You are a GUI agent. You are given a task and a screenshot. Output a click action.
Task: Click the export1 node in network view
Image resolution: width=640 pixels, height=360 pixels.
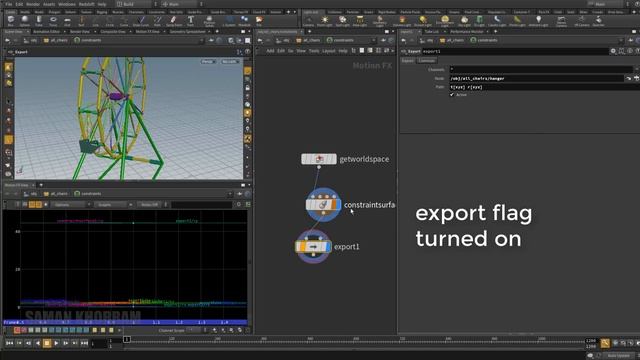[x=313, y=247]
